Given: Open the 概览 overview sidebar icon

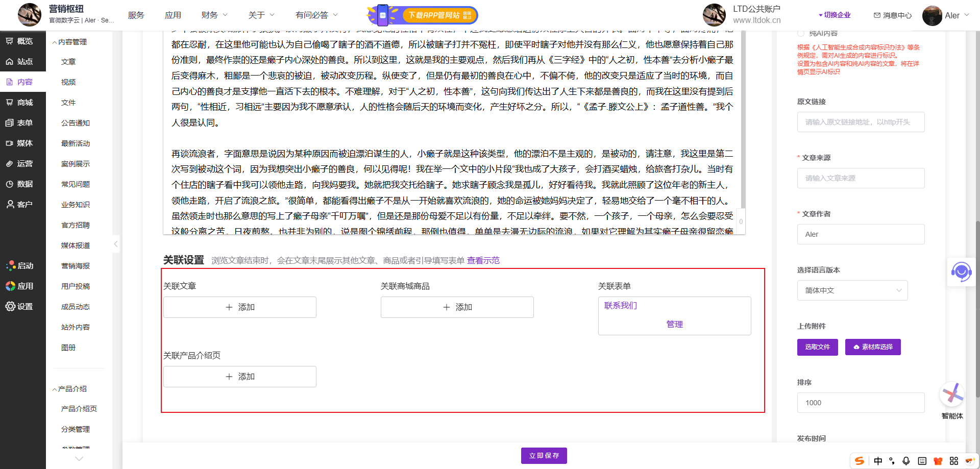Looking at the screenshot, I should click(19, 41).
